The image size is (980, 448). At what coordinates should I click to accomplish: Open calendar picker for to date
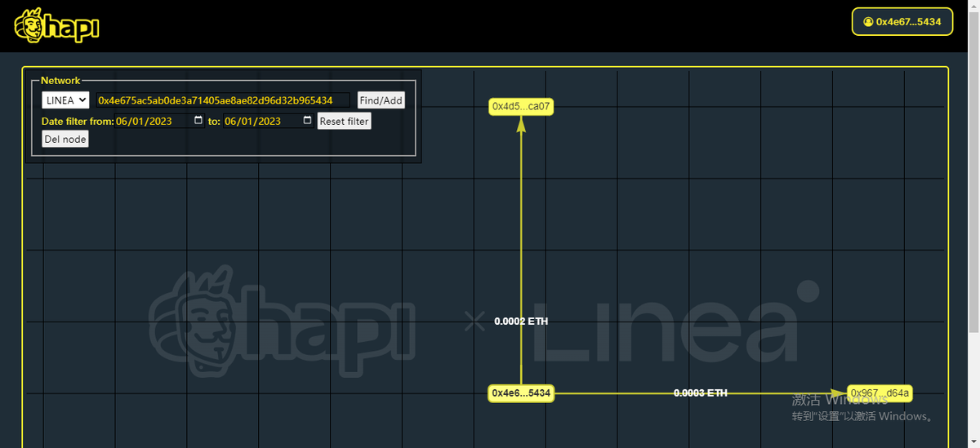307,121
